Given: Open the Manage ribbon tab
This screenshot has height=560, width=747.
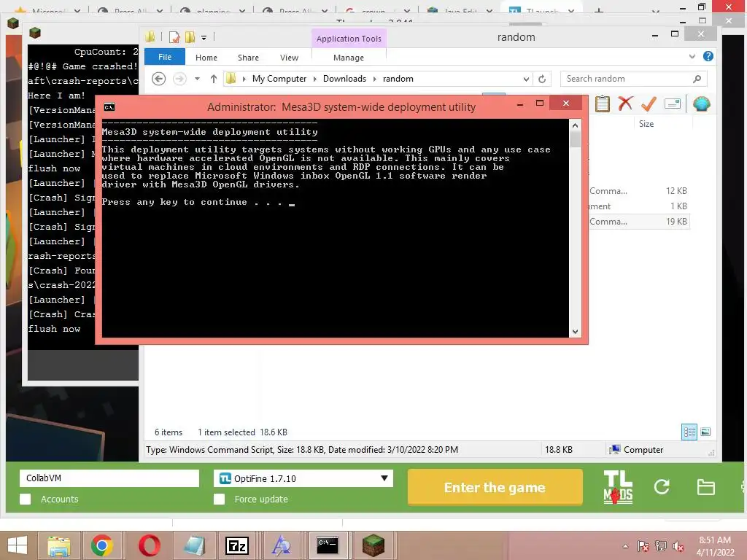Looking at the screenshot, I should click(x=349, y=58).
